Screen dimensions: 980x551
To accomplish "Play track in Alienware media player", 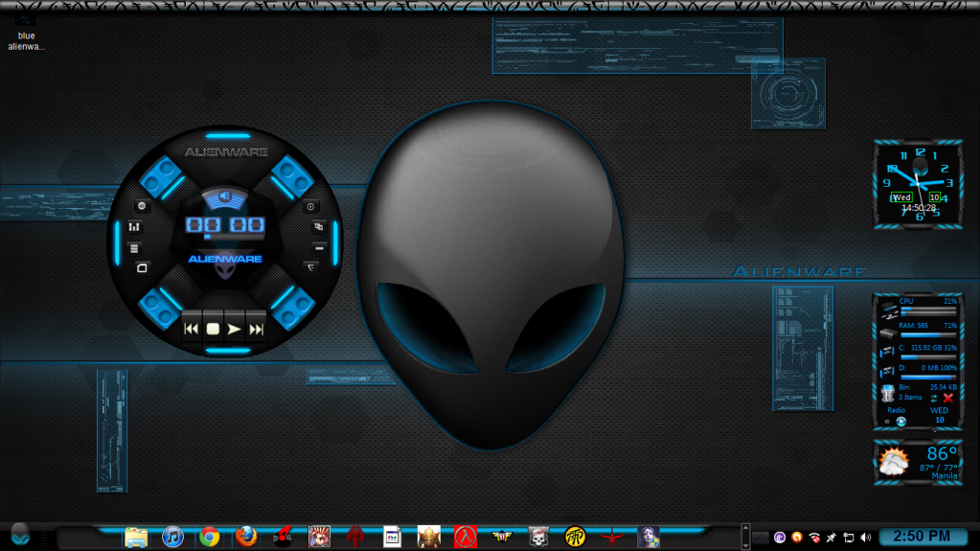I will pos(234,329).
